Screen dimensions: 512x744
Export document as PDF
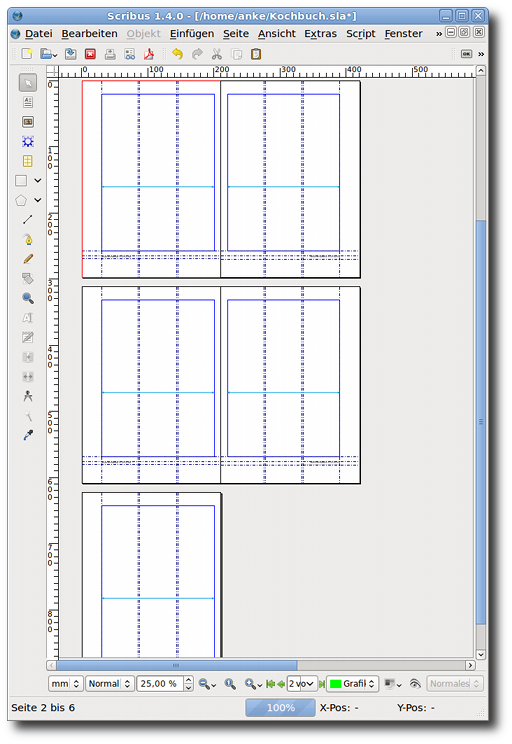coord(149,54)
